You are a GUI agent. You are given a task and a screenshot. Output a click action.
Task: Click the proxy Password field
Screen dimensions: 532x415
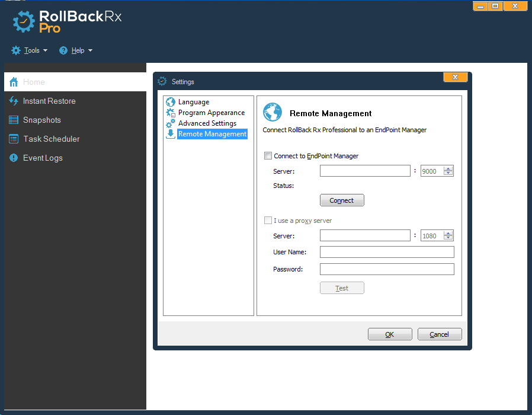(387, 269)
